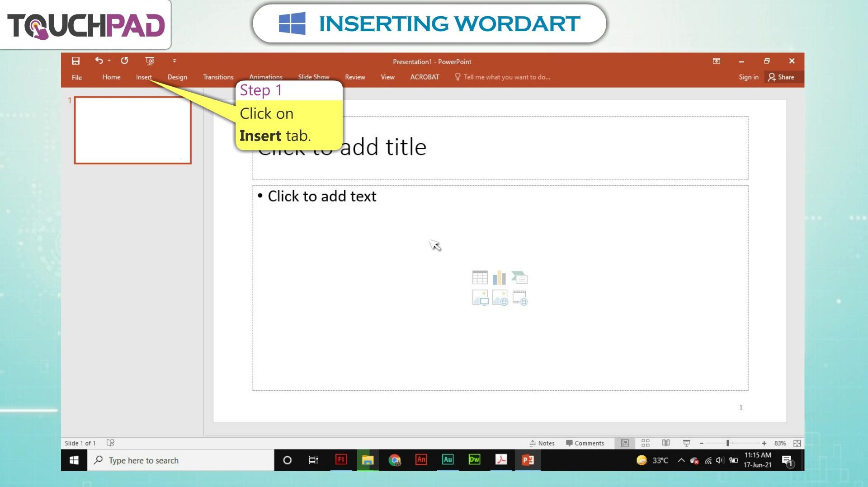The image size is (868, 487).
Task: Switch to the View tab
Action: tap(387, 77)
